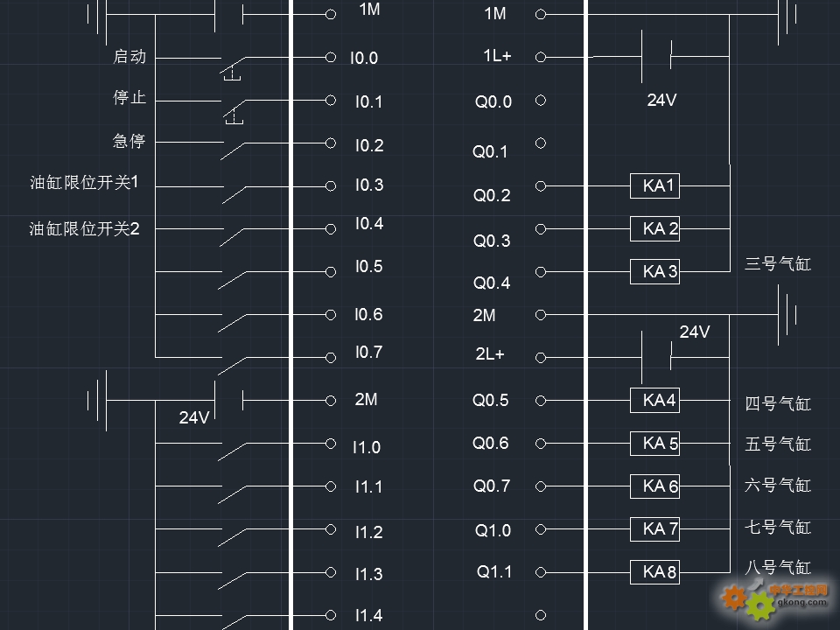Click the terminal circle beside I0.0
Image resolution: width=840 pixels, height=630 pixels.
point(331,58)
